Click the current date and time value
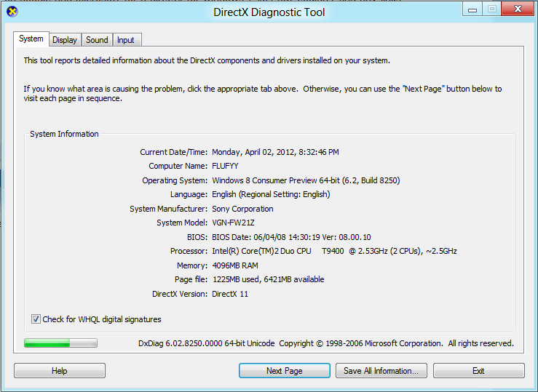 click(275, 152)
